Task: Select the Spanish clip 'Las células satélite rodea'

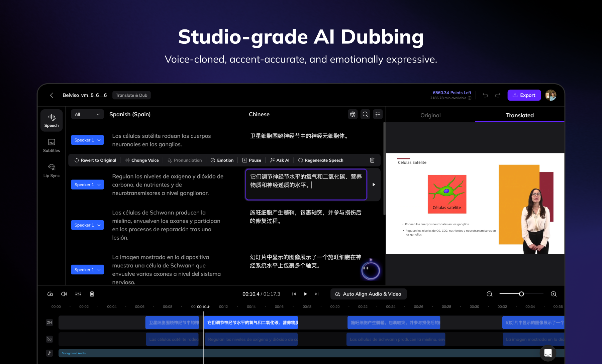Action: click(x=172, y=339)
